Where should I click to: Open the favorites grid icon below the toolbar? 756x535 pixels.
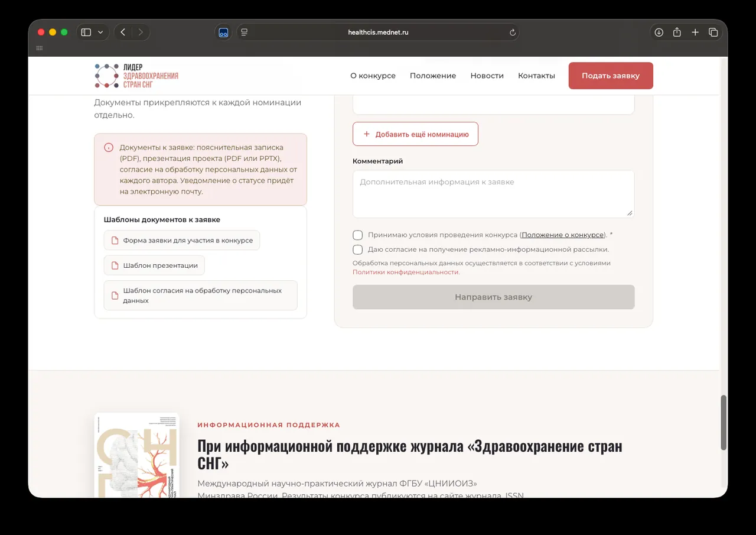pyautogui.click(x=40, y=48)
